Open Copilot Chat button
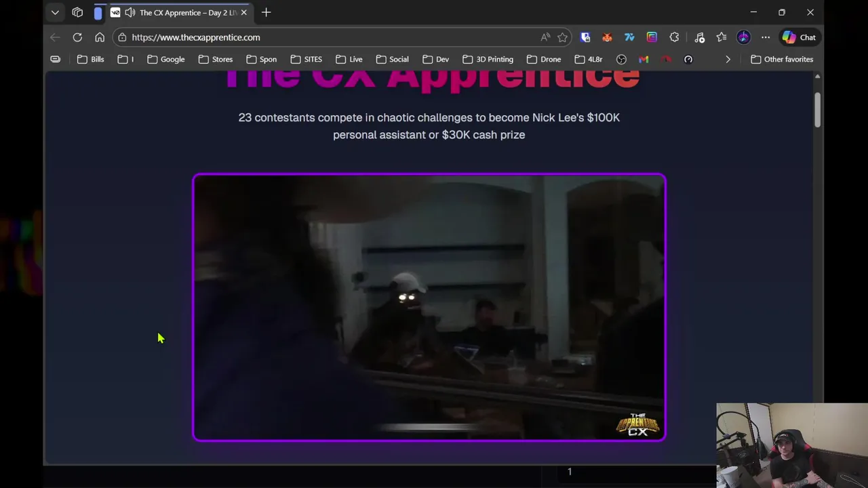 (x=800, y=37)
